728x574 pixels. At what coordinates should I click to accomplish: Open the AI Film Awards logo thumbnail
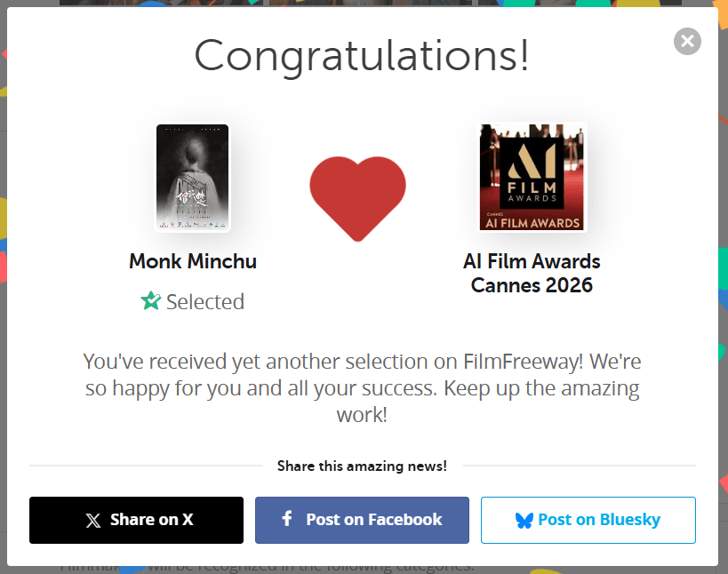coord(532,178)
